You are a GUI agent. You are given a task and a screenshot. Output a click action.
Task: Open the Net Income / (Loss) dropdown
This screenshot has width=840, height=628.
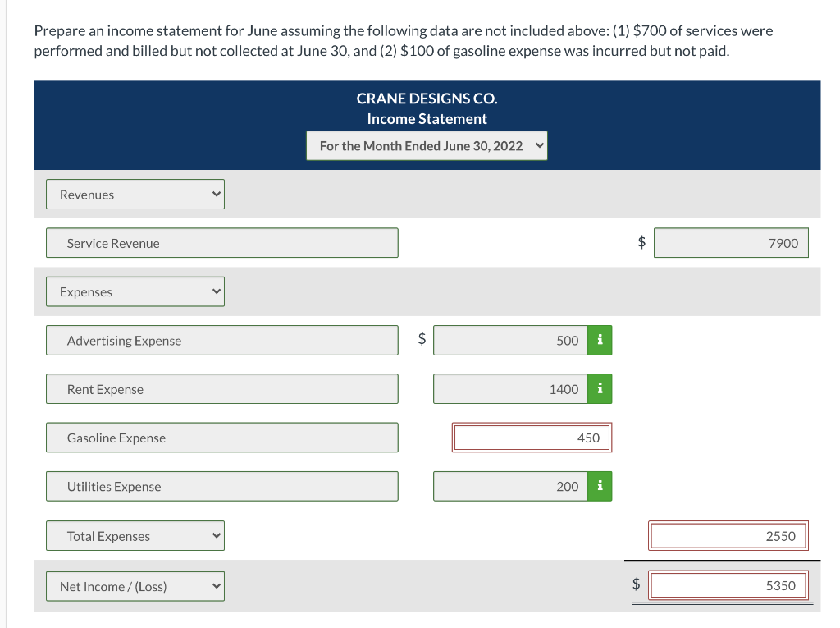tap(135, 586)
